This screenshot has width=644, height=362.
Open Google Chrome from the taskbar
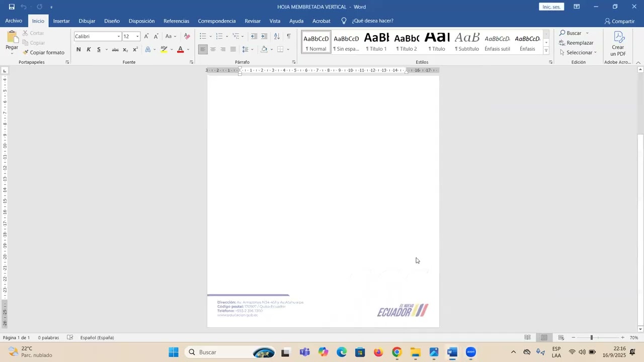pyautogui.click(x=397, y=352)
